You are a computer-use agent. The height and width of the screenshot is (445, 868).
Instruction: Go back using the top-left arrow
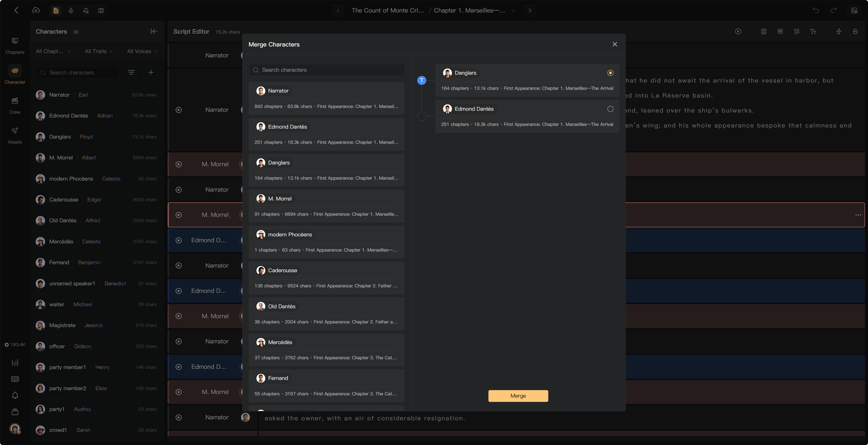(16, 10)
